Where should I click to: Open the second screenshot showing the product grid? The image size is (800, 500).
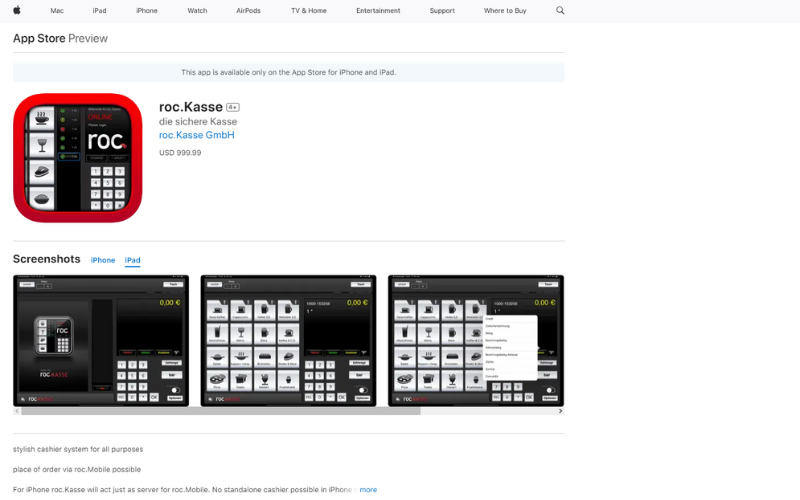[x=288, y=341]
